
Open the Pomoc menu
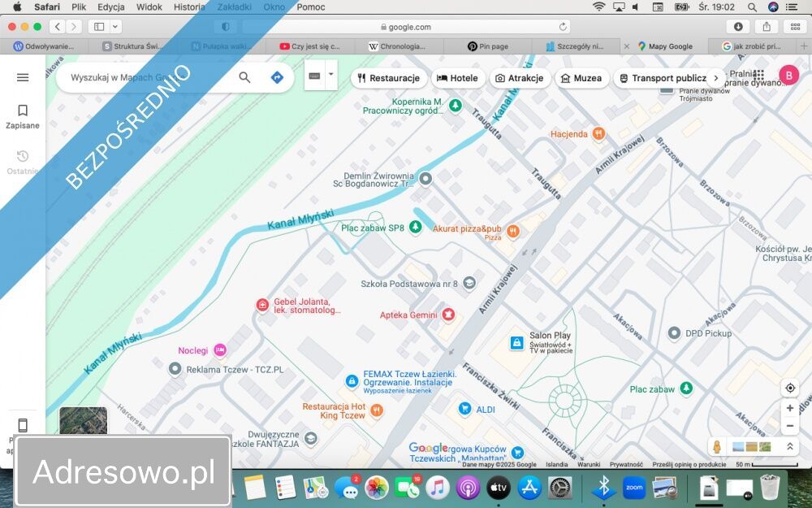(311, 7)
